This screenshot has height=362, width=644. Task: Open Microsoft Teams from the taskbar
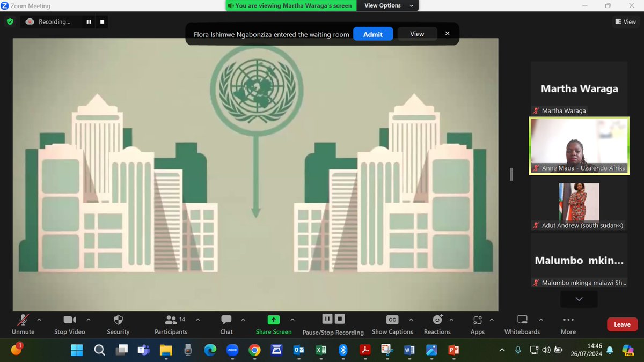point(143,350)
